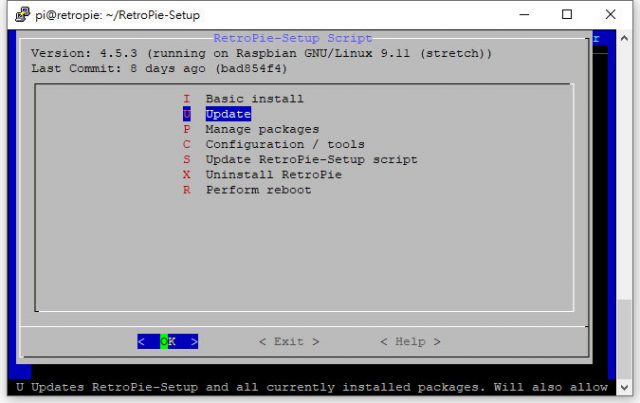
Task: Minimize the PuTTY window
Action: coord(524,15)
